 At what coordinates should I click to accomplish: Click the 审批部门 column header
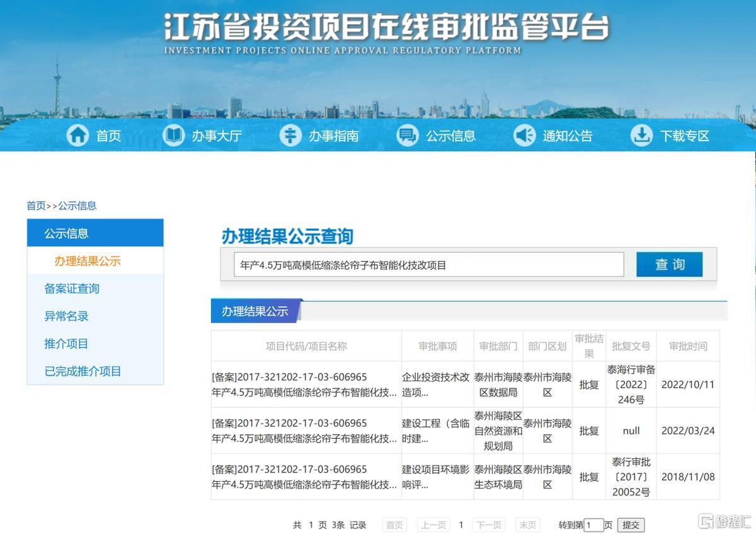(x=498, y=346)
